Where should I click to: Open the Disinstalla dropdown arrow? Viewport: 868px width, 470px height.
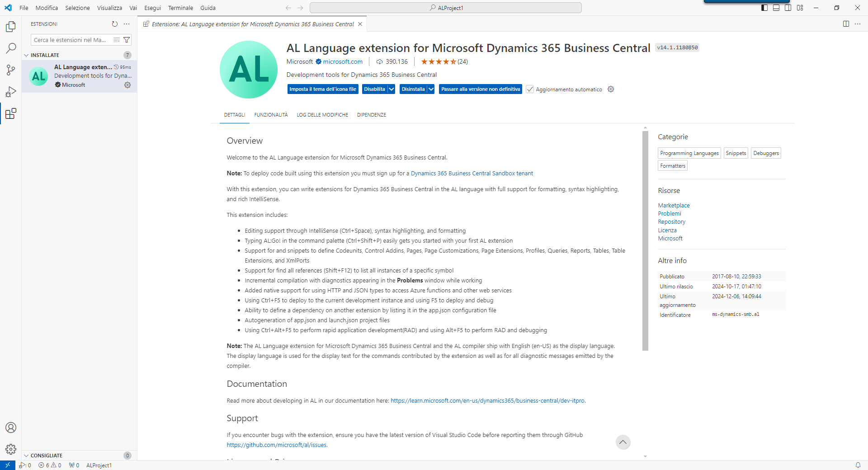click(431, 89)
